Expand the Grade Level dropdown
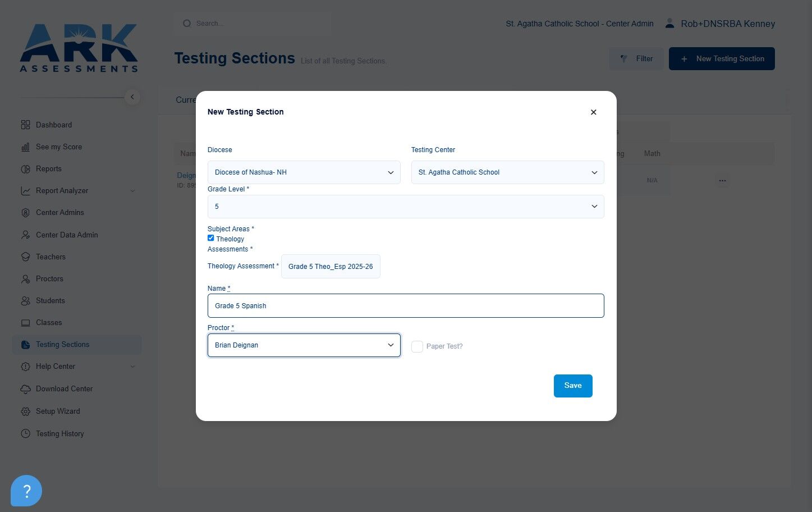This screenshot has width=812, height=512. click(x=406, y=207)
